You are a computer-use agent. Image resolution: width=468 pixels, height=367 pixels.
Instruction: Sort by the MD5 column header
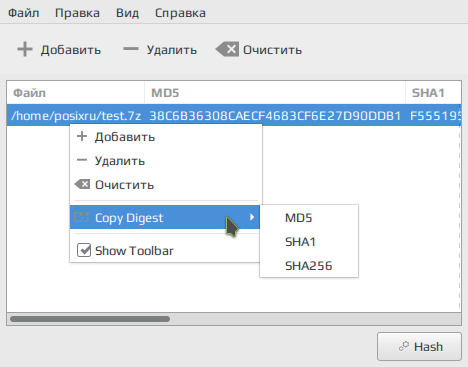click(x=275, y=93)
